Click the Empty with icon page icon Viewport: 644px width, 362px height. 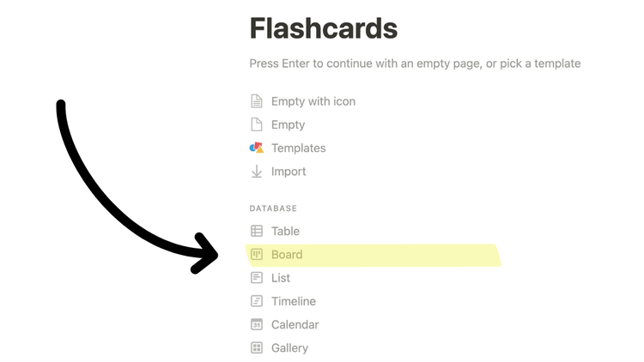tap(256, 101)
